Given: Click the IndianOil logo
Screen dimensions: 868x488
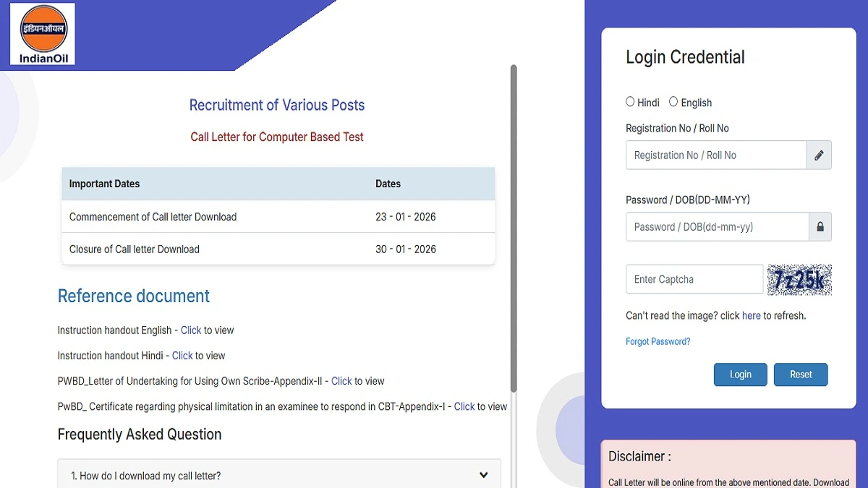Looking at the screenshot, I should click(41, 33).
